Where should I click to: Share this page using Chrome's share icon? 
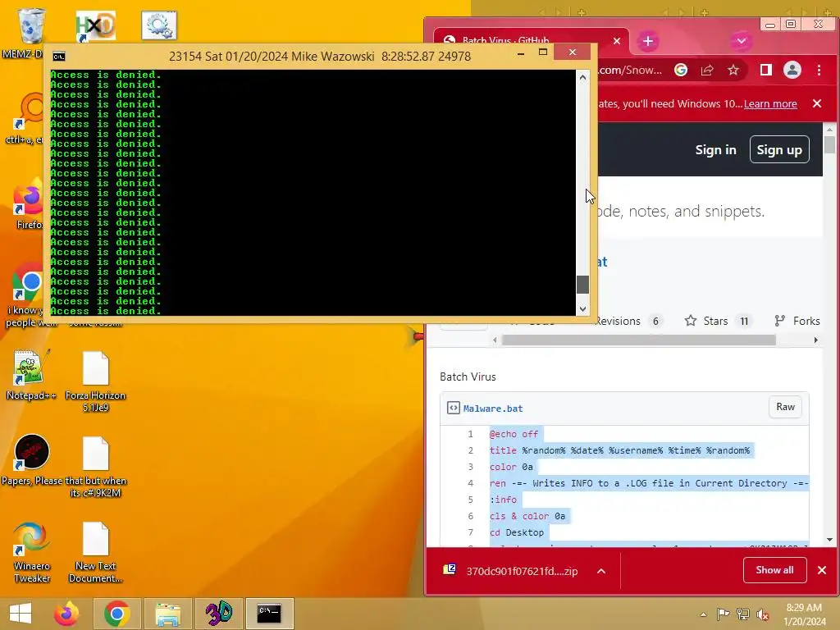(707, 71)
